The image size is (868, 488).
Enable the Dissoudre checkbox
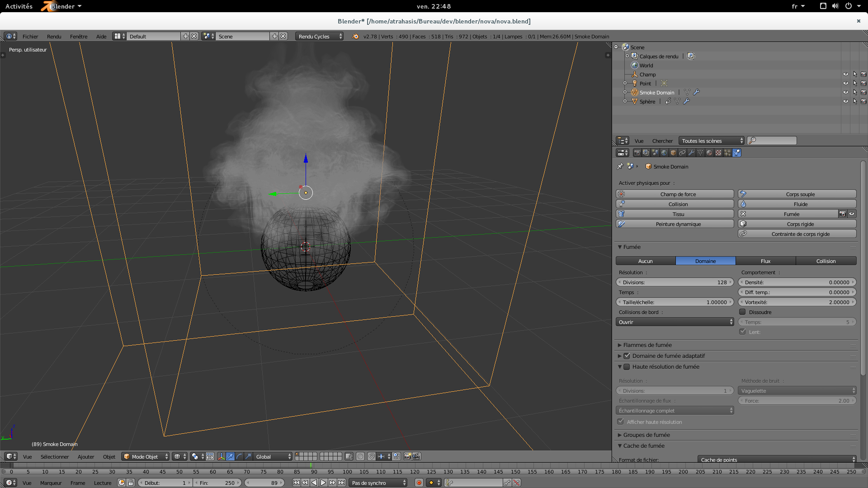click(742, 312)
